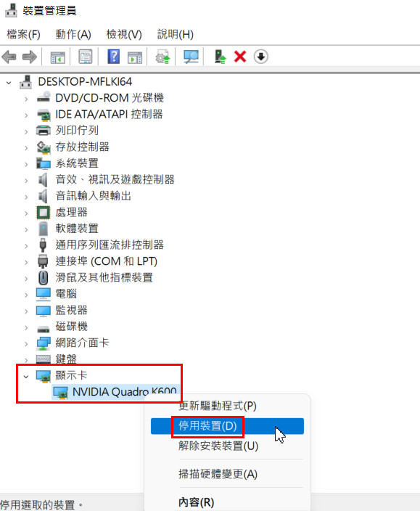Click the back arrow toolbar icon
The width and height of the screenshot is (420, 511).
coord(9,57)
